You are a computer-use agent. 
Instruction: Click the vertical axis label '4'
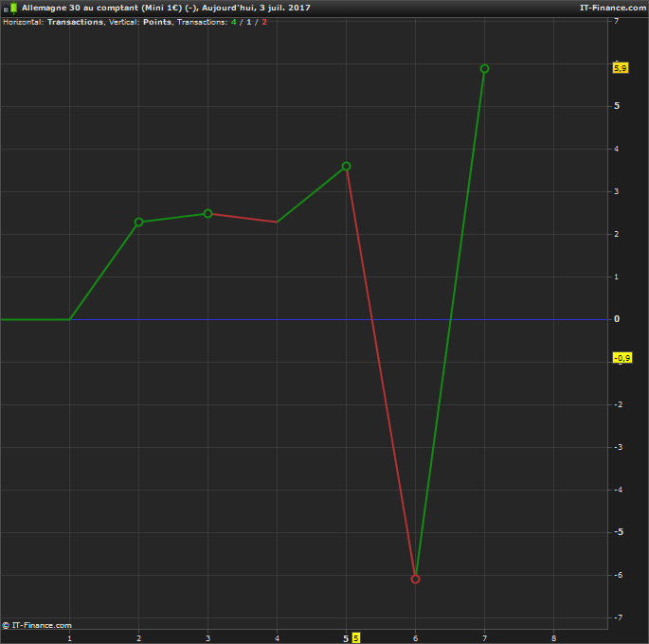tap(616, 149)
